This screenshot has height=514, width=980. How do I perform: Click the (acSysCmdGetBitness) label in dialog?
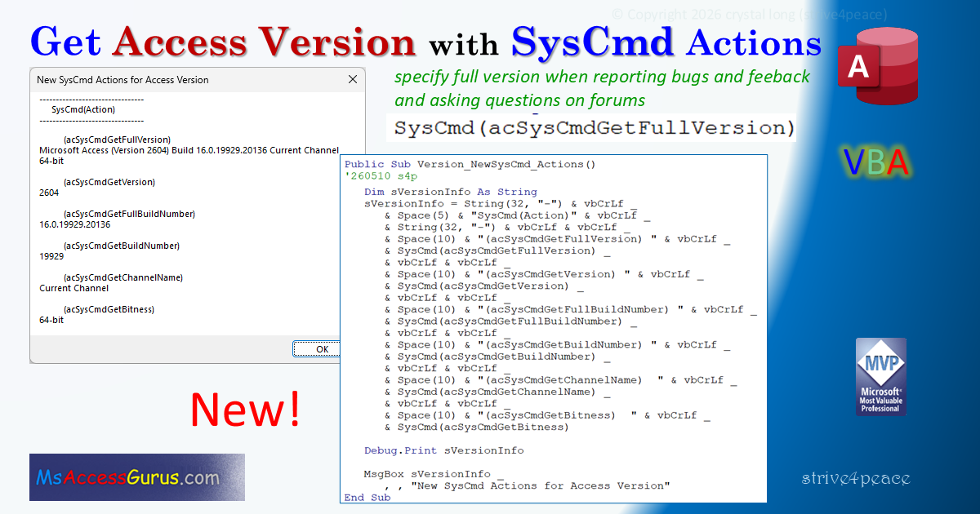[109, 310]
